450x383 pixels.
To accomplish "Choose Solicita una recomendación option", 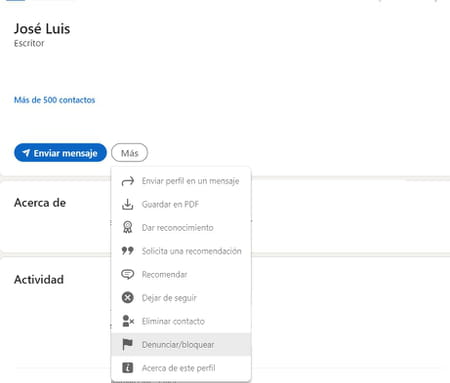I will coord(181,251).
